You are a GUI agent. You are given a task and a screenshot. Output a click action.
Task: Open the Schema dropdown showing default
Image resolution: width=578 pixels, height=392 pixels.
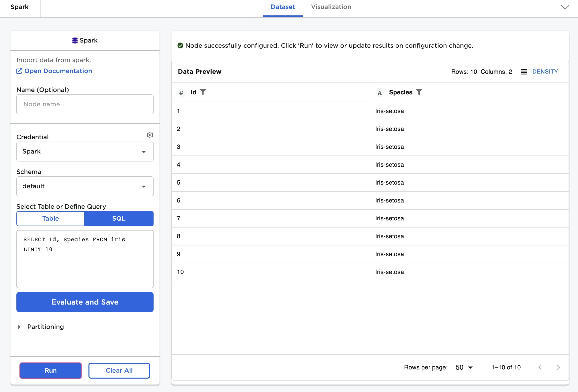pos(85,186)
